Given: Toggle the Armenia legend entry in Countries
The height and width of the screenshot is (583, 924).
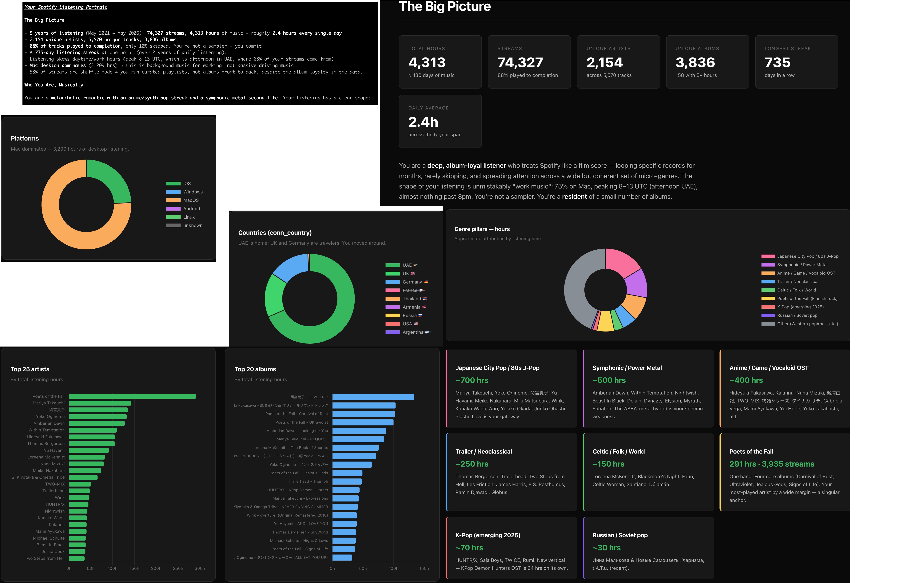Looking at the screenshot, I should [x=406, y=307].
